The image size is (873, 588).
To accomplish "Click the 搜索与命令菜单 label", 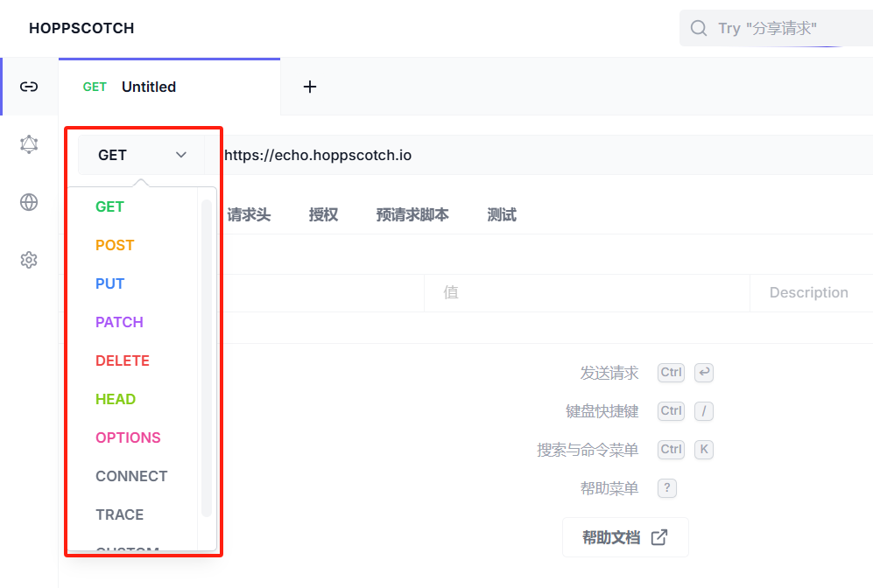I will click(x=588, y=450).
